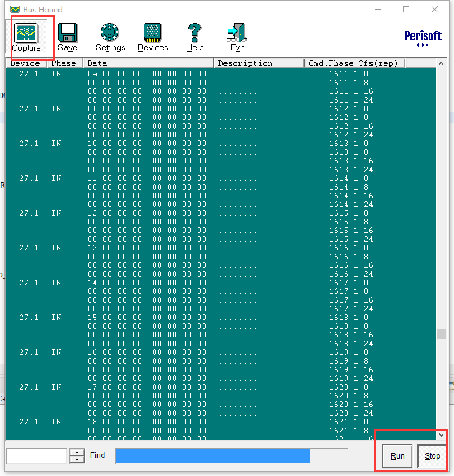This screenshot has width=454, height=476.
Task: Click data byte 11 in row 1614.1.0
Action: click(93, 178)
